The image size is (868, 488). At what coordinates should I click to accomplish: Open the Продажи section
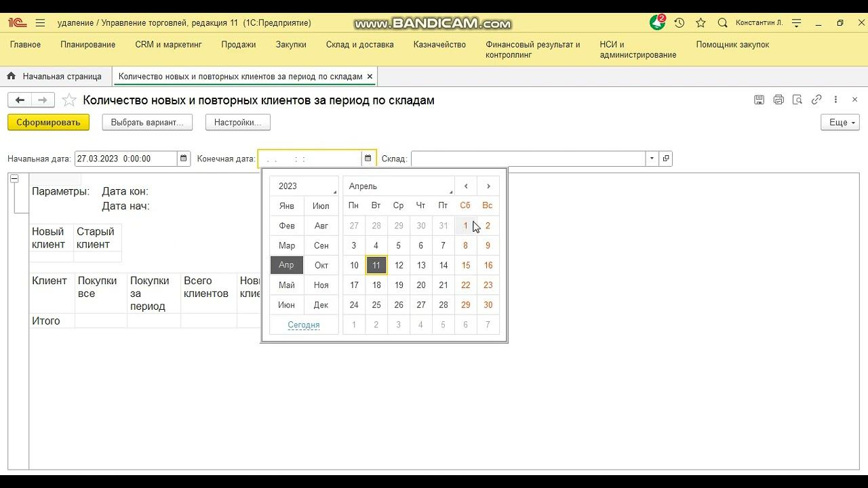pyautogui.click(x=239, y=45)
